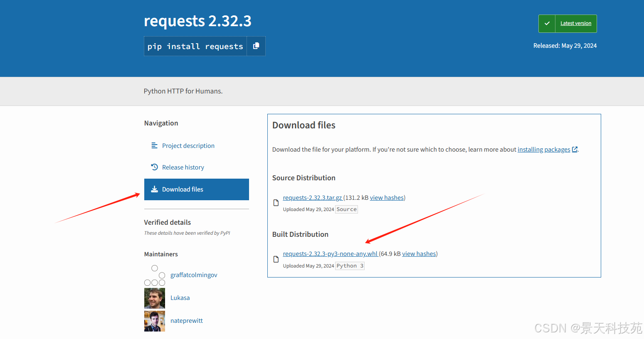Open maintainer graffatcolmingov profile
Viewport: 644px width, 339px height.
tap(194, 275)
